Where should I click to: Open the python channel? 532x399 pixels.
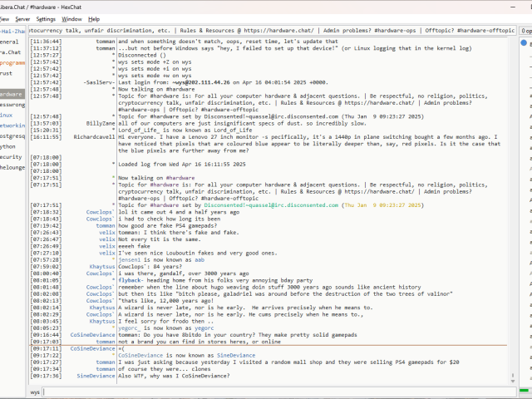(8, 145)
